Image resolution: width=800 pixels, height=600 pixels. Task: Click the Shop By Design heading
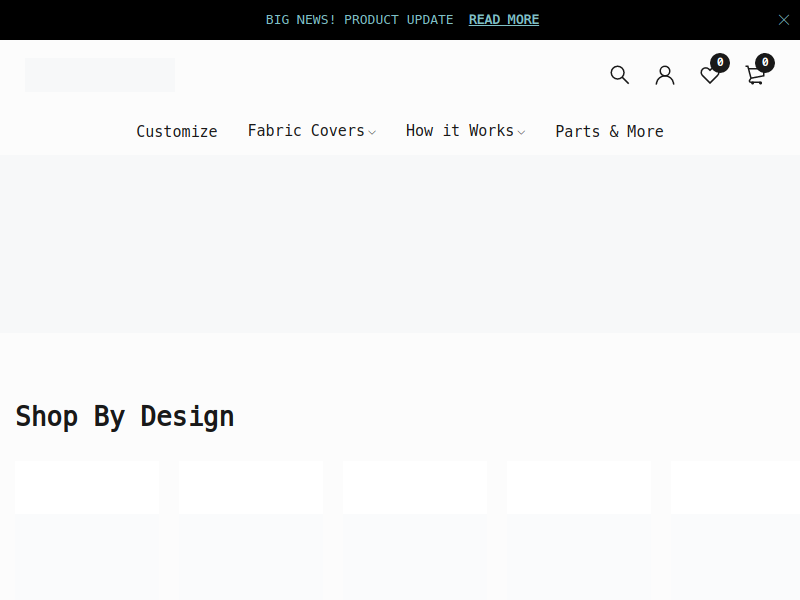pos(125,417)
